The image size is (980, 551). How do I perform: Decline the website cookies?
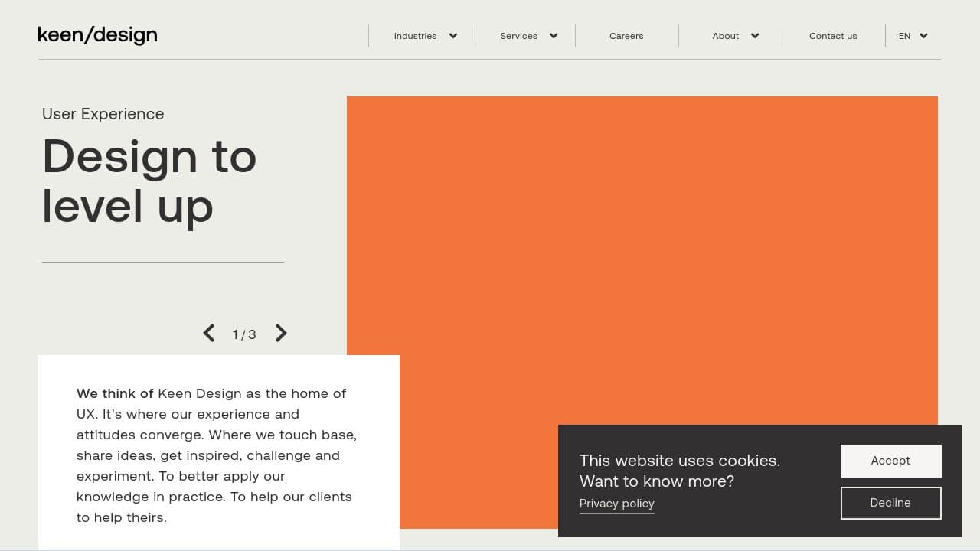[890, 503]
